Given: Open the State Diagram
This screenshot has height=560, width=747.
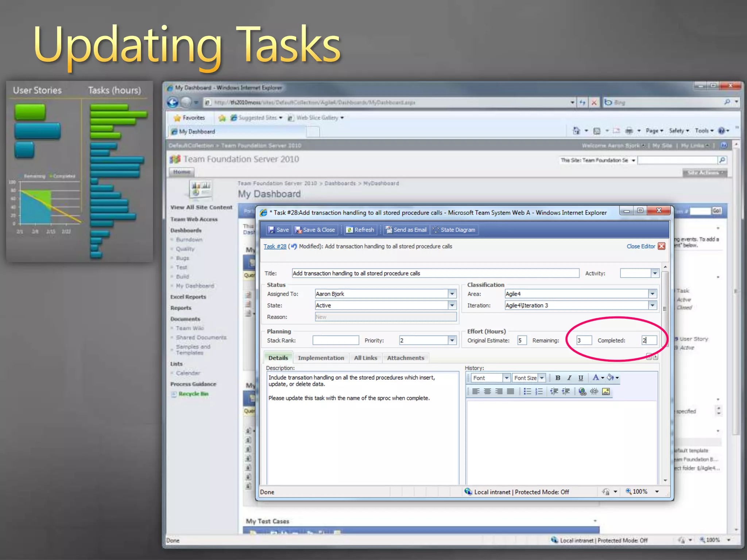Looking at the screenshot, I should (x=454, y=230).
